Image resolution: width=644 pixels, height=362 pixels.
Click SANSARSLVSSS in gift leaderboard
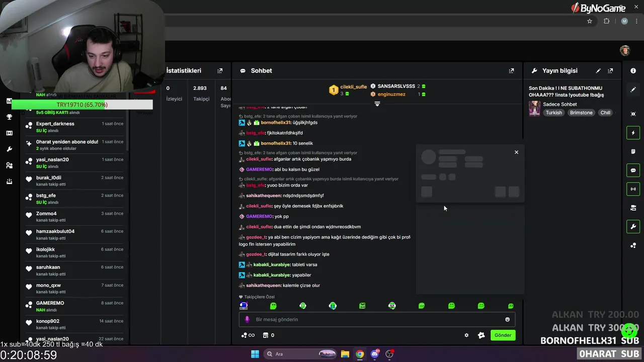(396, 86)
